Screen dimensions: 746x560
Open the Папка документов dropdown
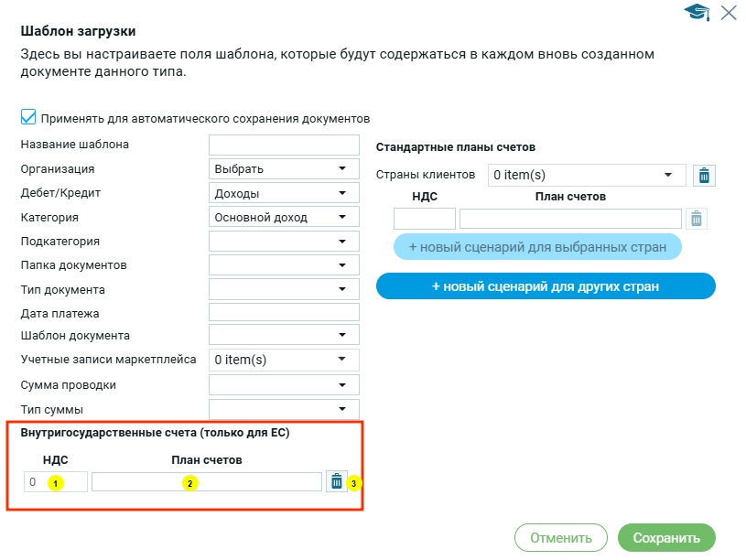tap(284, 265)
